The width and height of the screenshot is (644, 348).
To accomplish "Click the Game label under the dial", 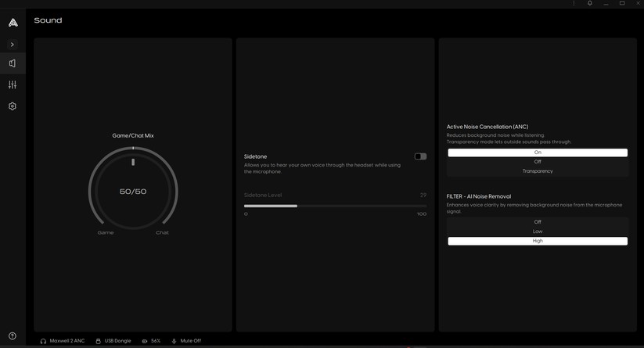I will click(106, 233).
